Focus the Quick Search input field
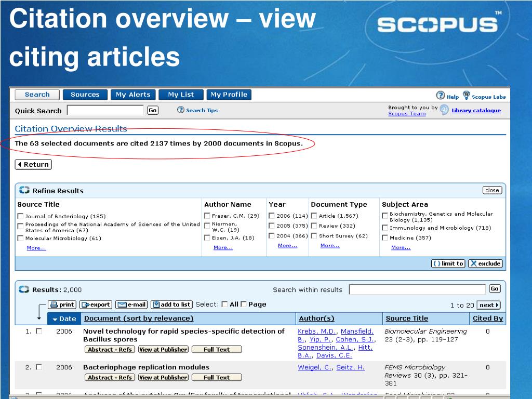 click(105, 110)
